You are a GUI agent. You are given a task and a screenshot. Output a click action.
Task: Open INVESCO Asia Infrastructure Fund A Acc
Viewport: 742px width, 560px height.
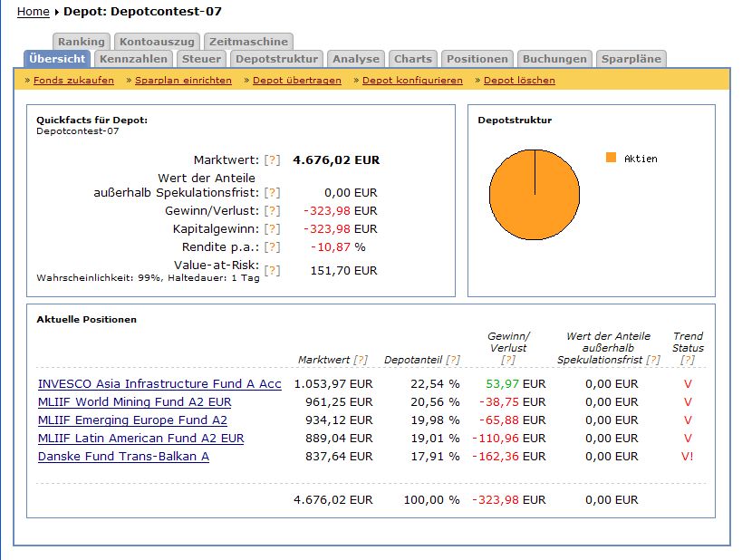159,384
